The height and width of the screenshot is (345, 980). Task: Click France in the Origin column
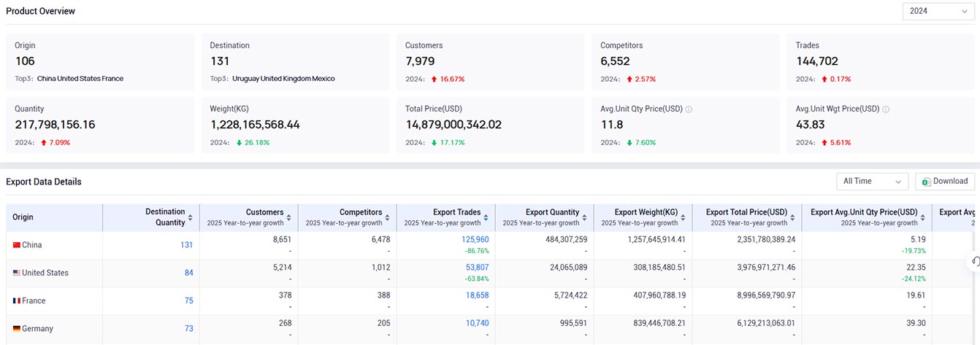pyautogui.click(x=34, y=301)
